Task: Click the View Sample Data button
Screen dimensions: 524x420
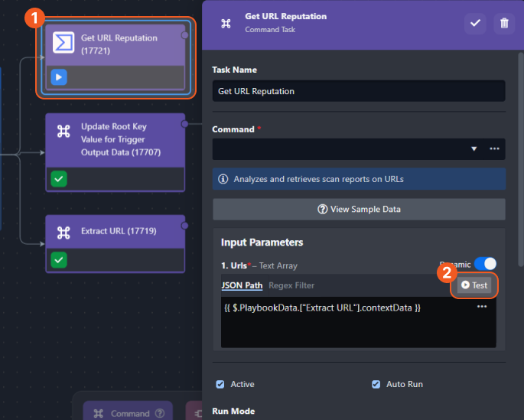Action: tap(359, 209)
